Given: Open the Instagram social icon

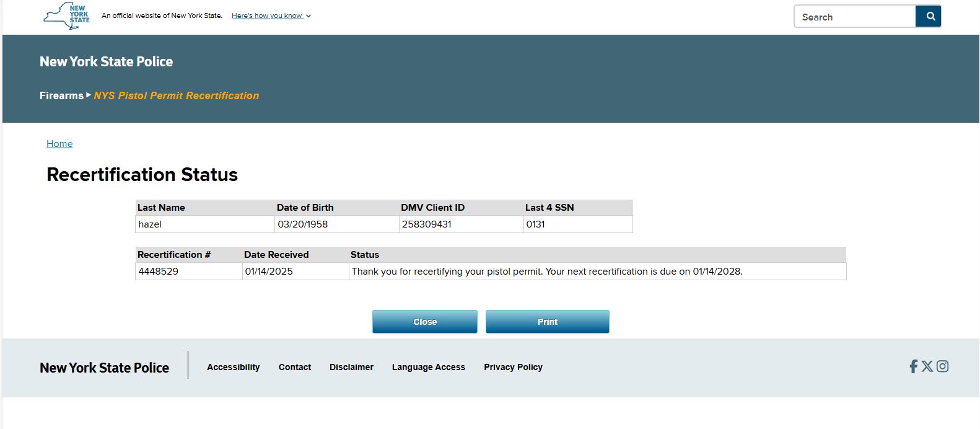Looking at the screenshot, I should pos(942,366).
